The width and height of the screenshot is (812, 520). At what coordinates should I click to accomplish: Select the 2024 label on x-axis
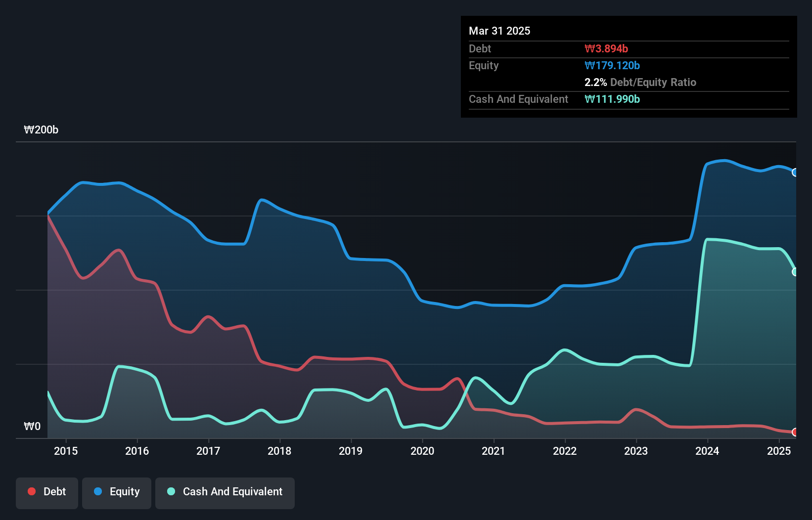click(707, 451)
